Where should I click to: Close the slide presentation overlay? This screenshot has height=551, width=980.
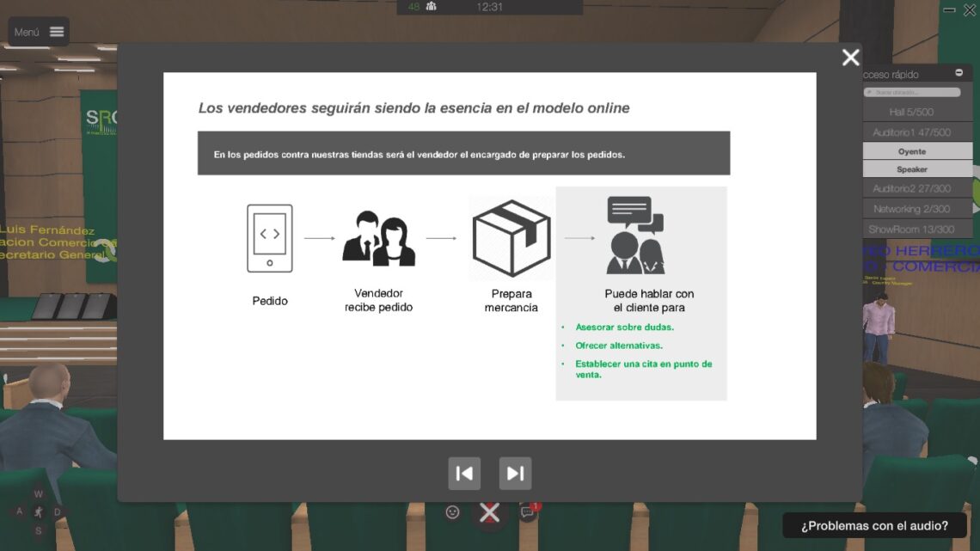[x=850, y=58]
